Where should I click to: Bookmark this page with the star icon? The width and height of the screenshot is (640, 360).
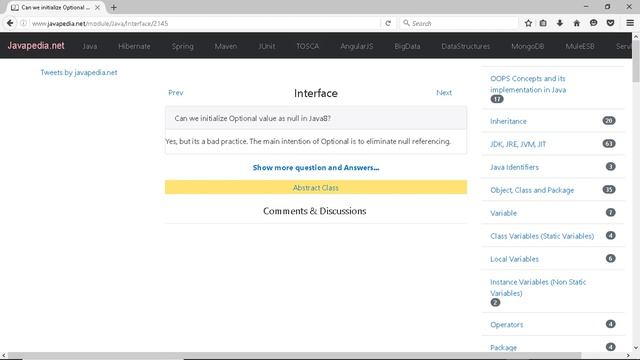tap(528, 23)
